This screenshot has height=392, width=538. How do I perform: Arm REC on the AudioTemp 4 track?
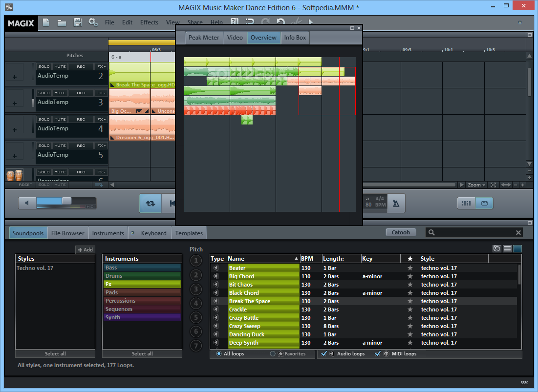coord(81,119)
